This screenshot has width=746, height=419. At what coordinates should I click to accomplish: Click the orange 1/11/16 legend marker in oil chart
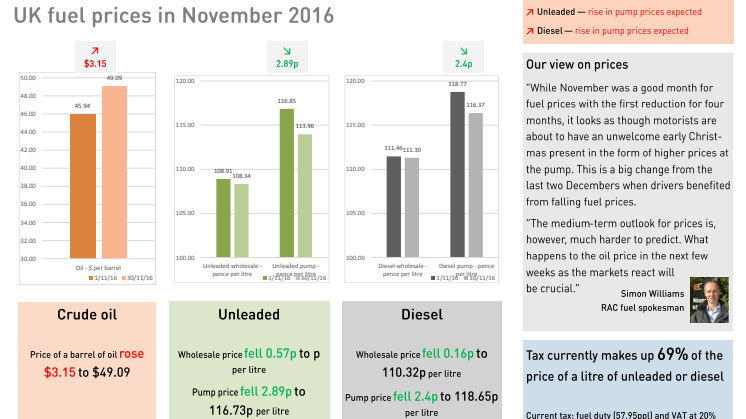coord(91,278)
